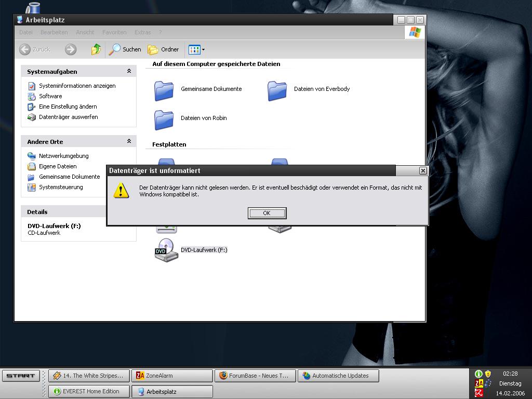
Task: Click Systeminformationen anzeigen link
Action: 77,86
